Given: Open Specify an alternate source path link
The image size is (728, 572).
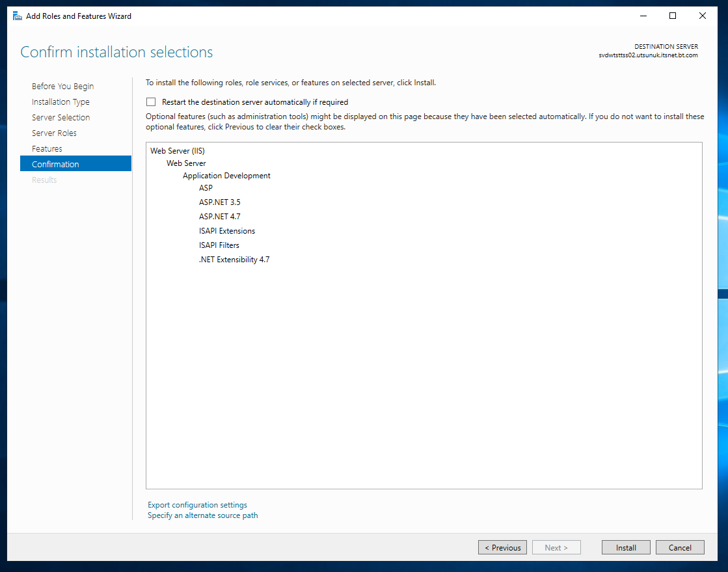Looking at the screenshot, I should [x=202, y=515].
